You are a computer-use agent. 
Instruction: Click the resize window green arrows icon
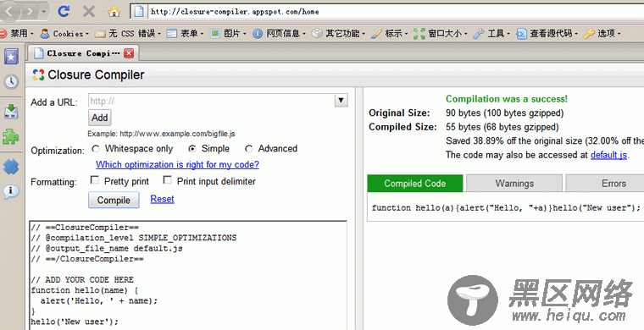tap(419, 34)
